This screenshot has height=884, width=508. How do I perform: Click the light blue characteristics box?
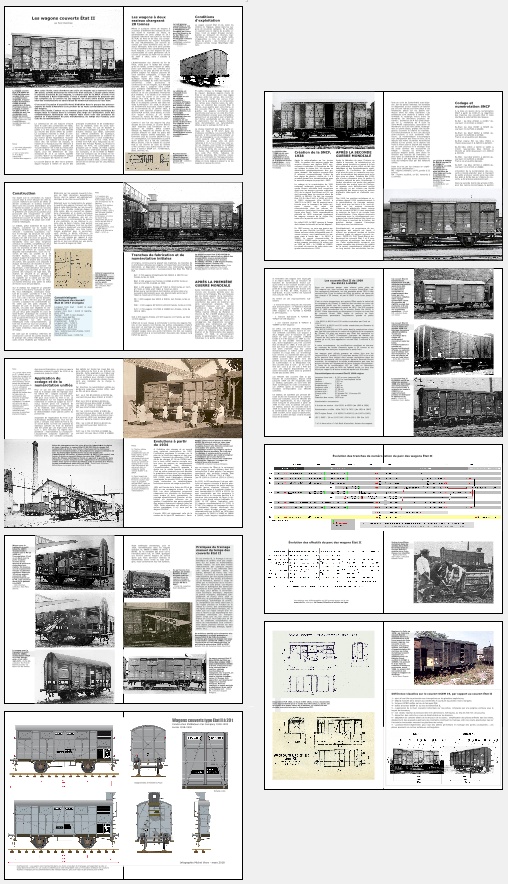pyautogui.click(x=73, y=316)
